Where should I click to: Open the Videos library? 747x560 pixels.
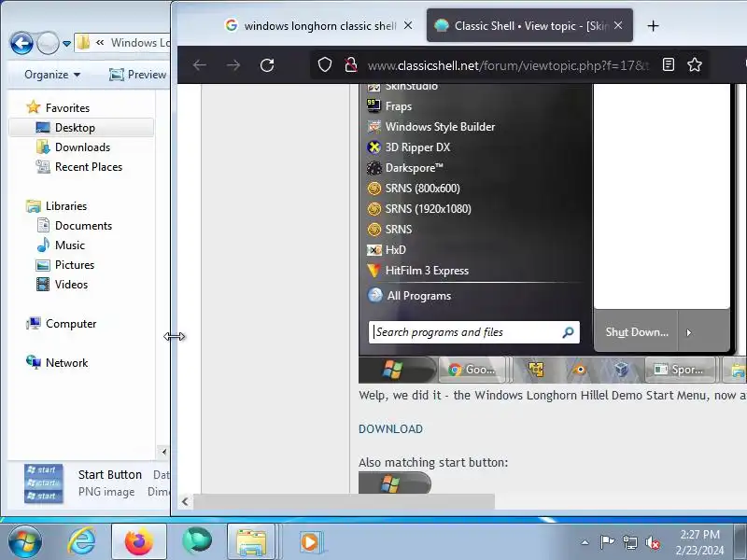(71, 285)
